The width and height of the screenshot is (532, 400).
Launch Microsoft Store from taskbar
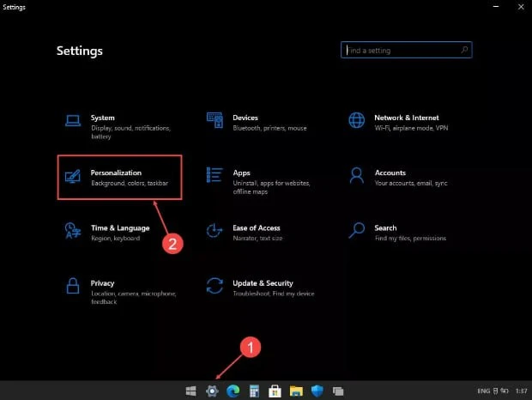(275, 391)
